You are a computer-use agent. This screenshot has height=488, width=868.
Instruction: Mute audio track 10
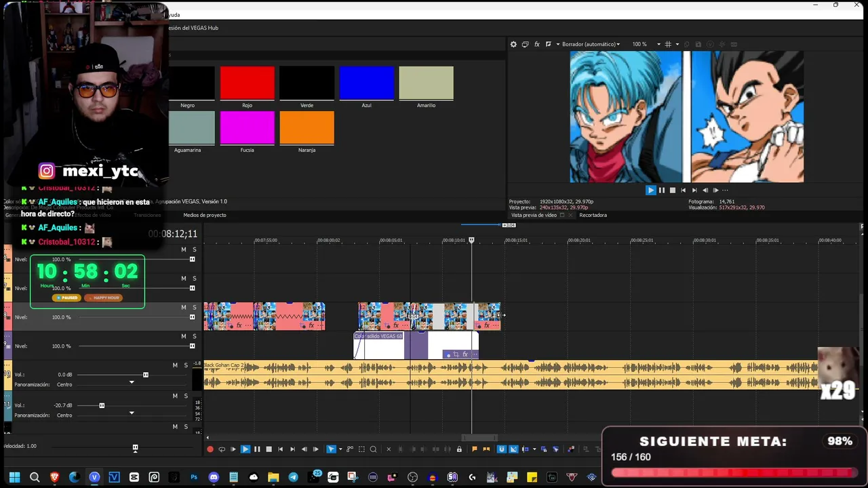175,365
